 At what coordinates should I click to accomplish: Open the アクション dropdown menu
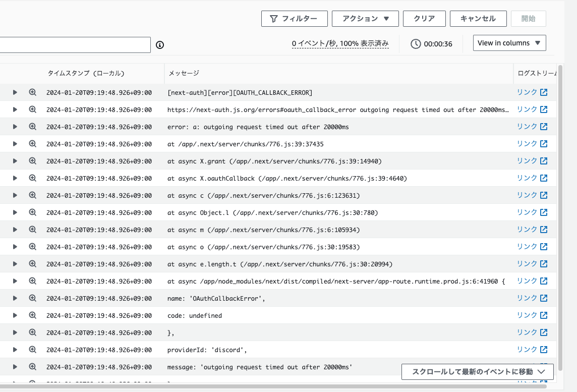tap(365, 18)
